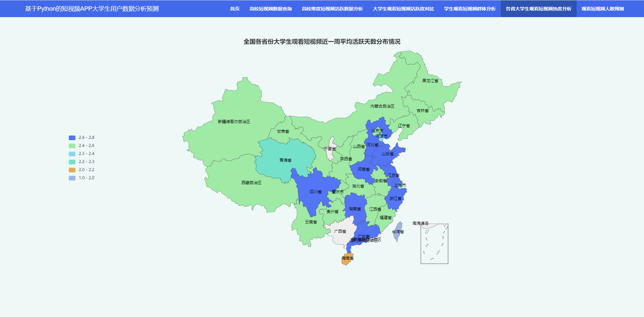
Task: Click 云南省 on the map
Action: [x=311, y=222]
